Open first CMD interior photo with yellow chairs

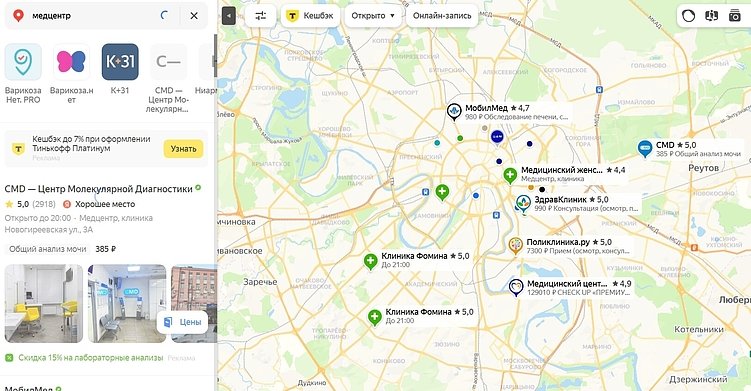pyautogui.click(x=44, y=303)
